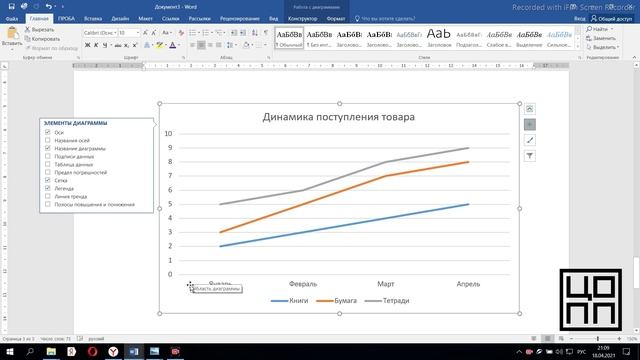Screen dimensions: 640x360
Task: Switch to the Вставка tab
Action: click(93, 18)
